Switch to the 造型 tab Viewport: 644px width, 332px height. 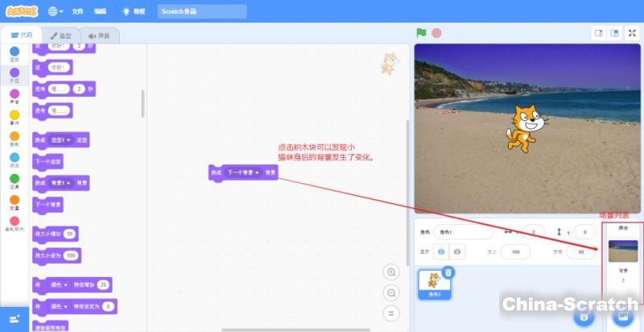click(x=60, y=35)
